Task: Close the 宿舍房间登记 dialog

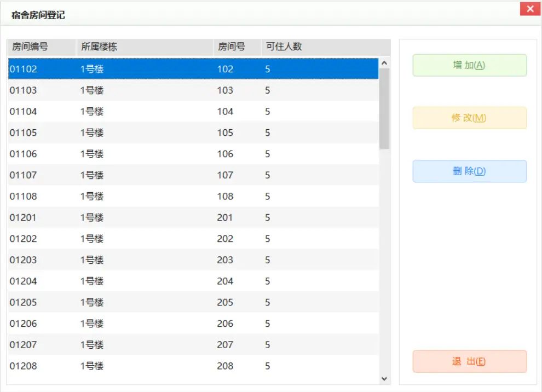Action: pos(529,9)
